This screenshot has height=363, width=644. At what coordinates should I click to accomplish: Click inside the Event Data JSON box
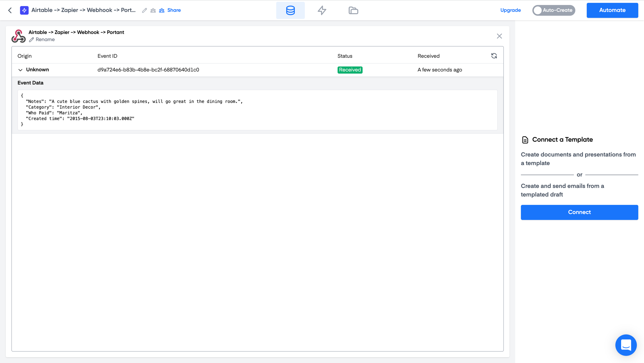pos(257,110)
